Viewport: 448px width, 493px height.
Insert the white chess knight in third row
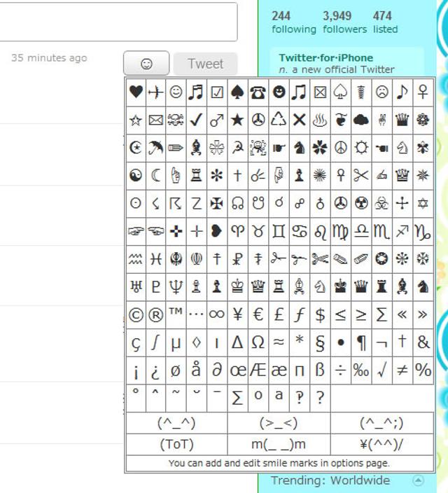pyautogui.click(x=402, y=148)
